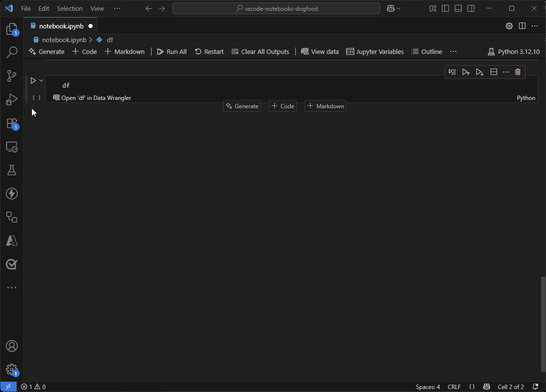The image size is (546, 392).
Task: Open the Source Control view
Action: tap(12, 76)
